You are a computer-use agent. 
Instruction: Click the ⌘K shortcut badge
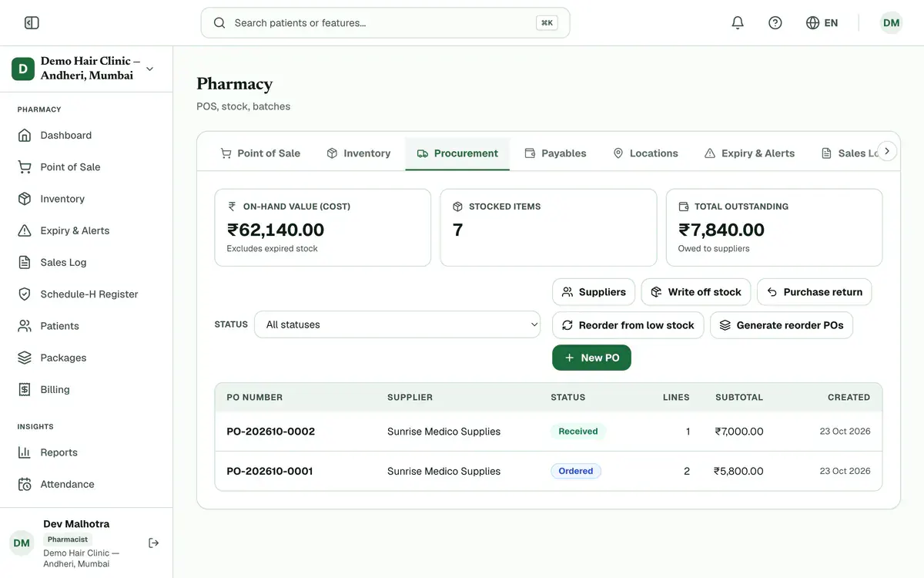click(x=547, y=23)
